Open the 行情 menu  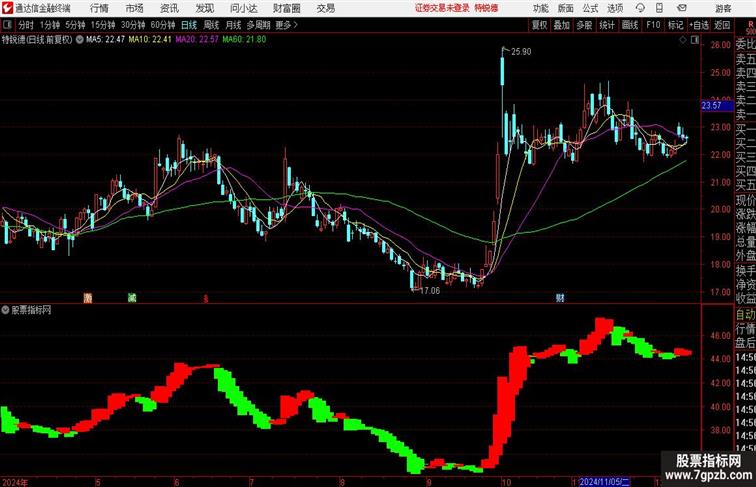(99, 8)
